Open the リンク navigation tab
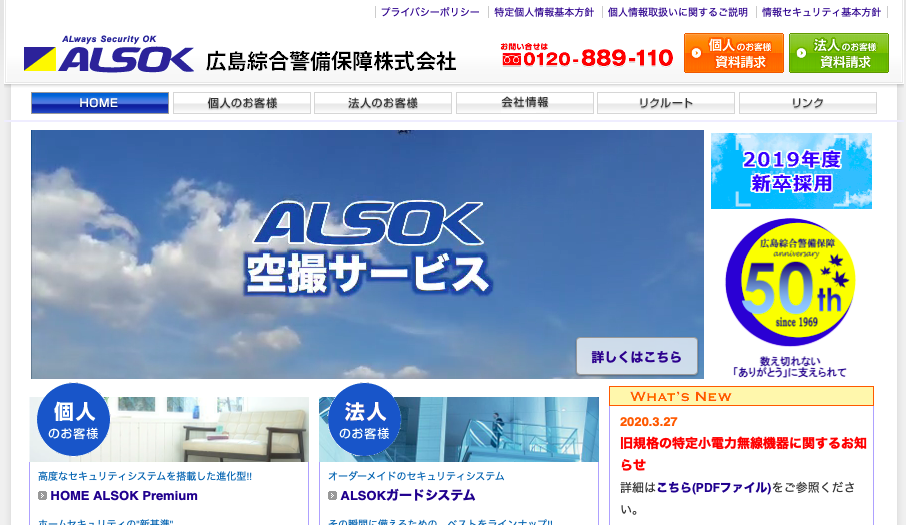Viewport: 906px width, 525px height. pos(808,103)
